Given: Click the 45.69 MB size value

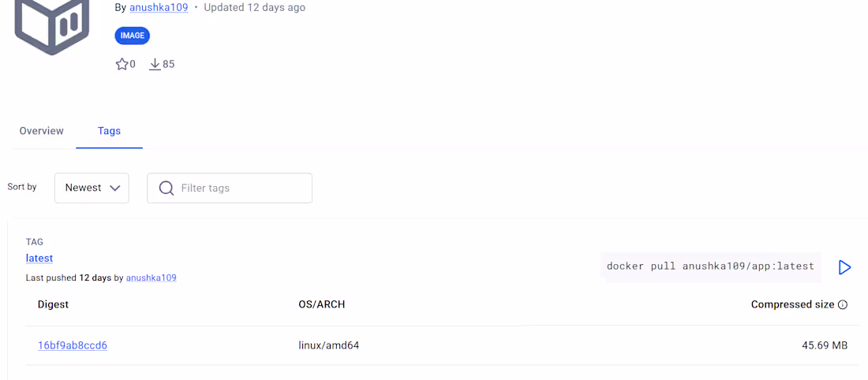Looking at the screenshot, I should pos(825,346).
